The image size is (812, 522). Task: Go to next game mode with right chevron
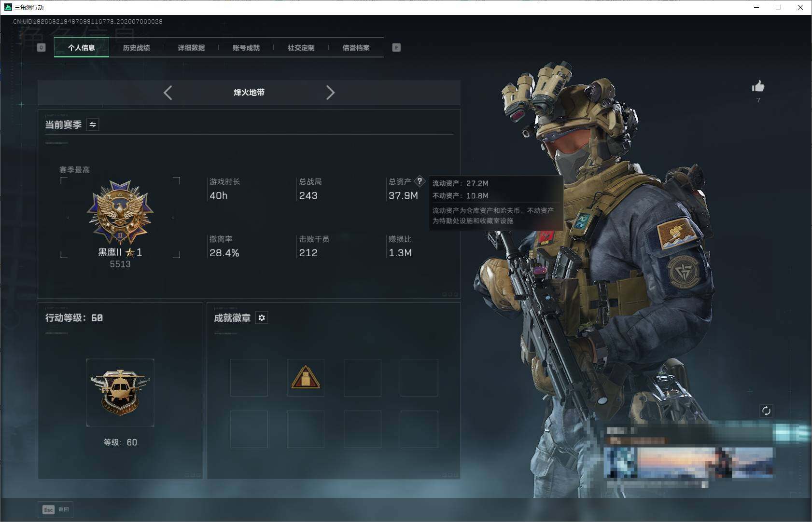tap(330, 93)
